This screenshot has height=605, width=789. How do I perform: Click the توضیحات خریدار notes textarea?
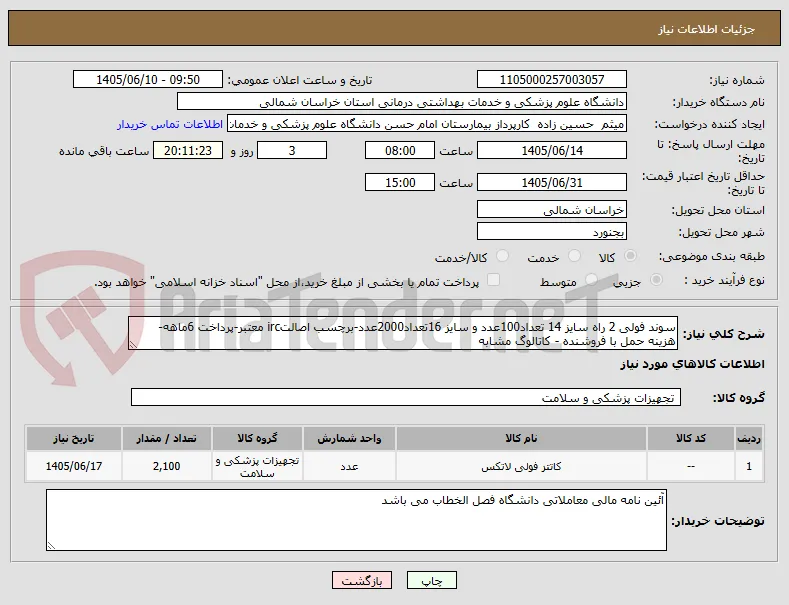356,520
